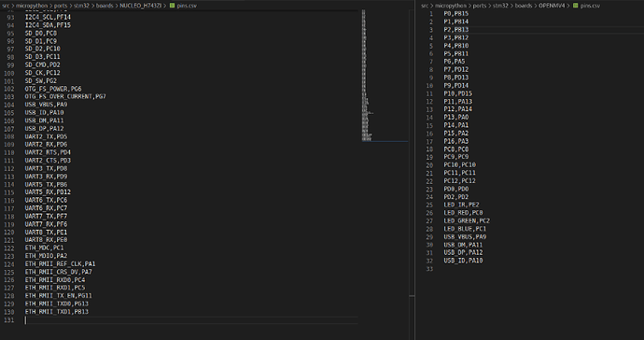
Task: Click line number 25 in right gutter
Action: pyautogui.click(x=429, y=205)
